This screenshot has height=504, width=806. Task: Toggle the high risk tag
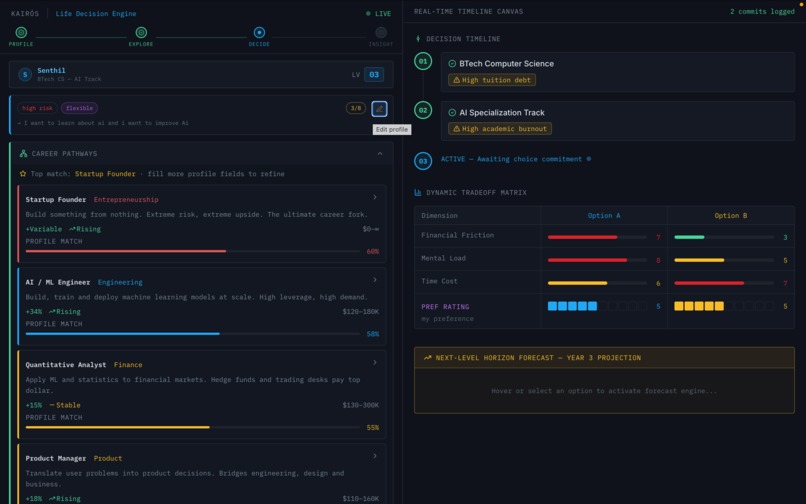click(x=37, y=108)
